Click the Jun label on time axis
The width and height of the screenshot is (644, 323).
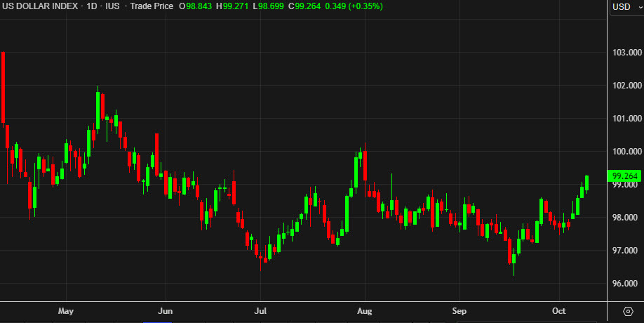point(166,310)
